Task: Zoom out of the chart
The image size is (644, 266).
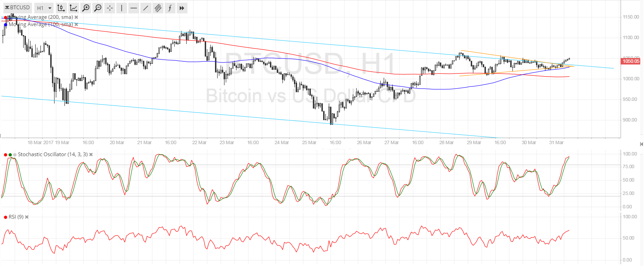Action: coord(98,8)
